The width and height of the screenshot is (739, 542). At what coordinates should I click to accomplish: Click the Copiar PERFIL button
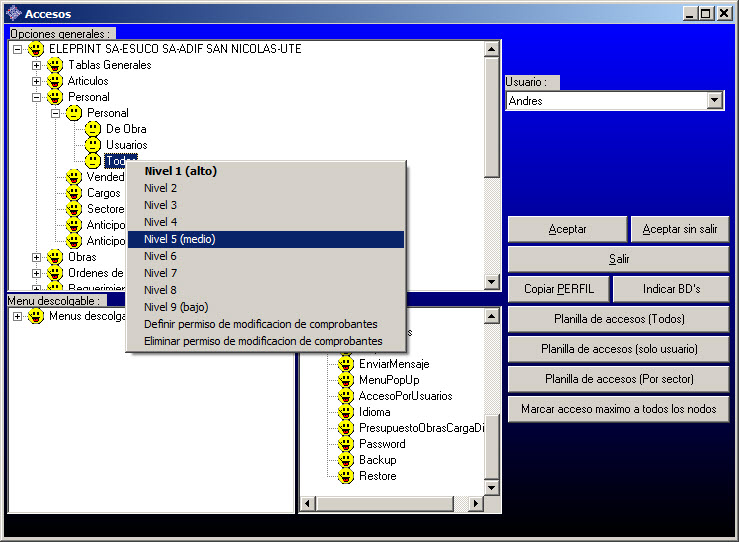click(559, 289)
